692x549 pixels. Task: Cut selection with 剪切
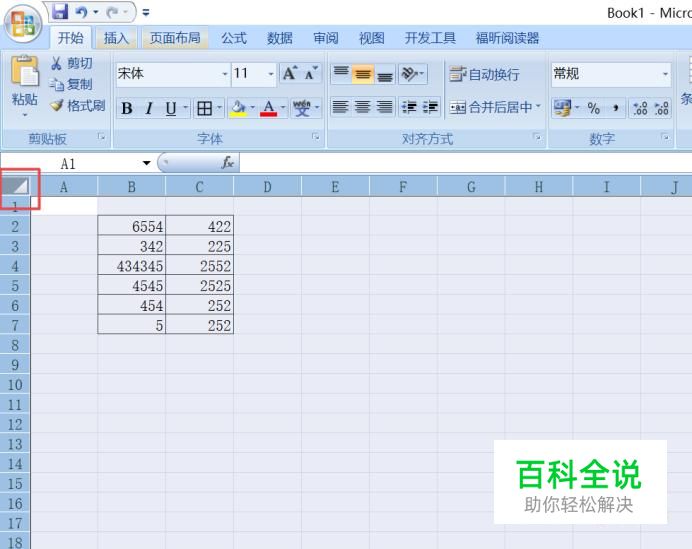71,63
